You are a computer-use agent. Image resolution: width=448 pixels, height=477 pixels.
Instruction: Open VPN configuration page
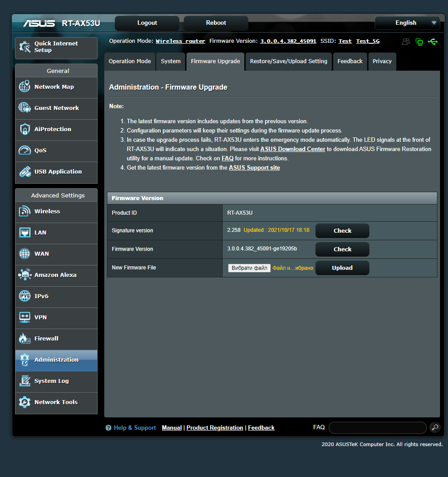pos(40,318)
